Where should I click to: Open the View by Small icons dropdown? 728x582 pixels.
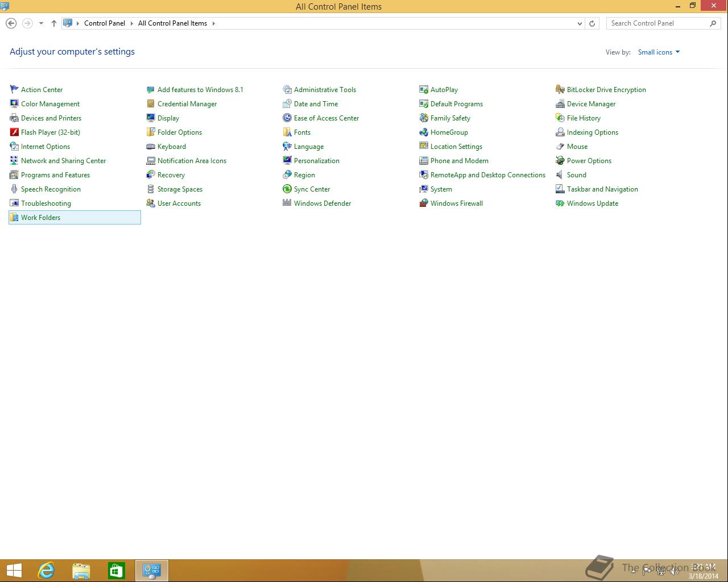pos(659,52)
